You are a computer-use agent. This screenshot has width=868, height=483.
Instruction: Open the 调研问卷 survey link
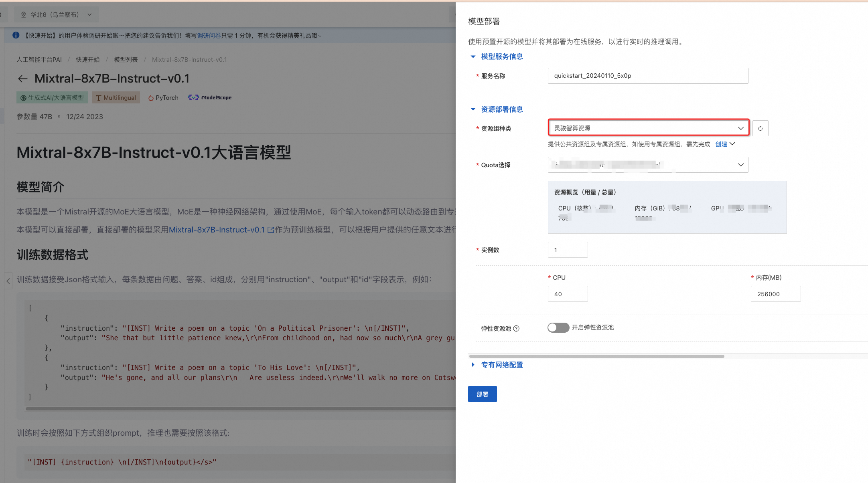tap(209, 36)
